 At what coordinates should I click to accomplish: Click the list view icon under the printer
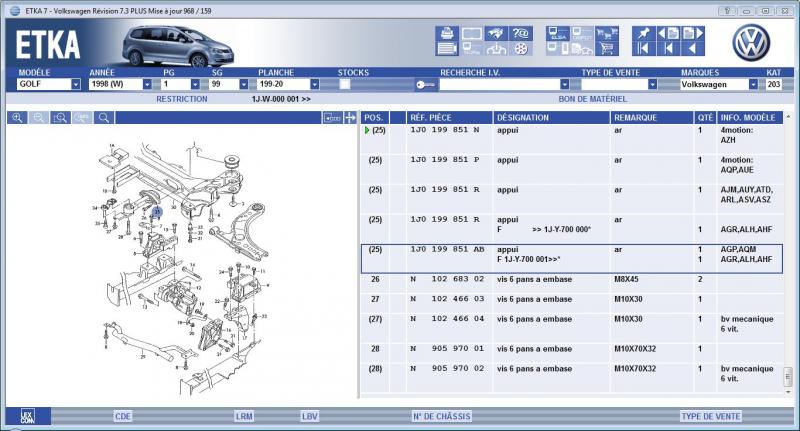[x=447, y=49]
